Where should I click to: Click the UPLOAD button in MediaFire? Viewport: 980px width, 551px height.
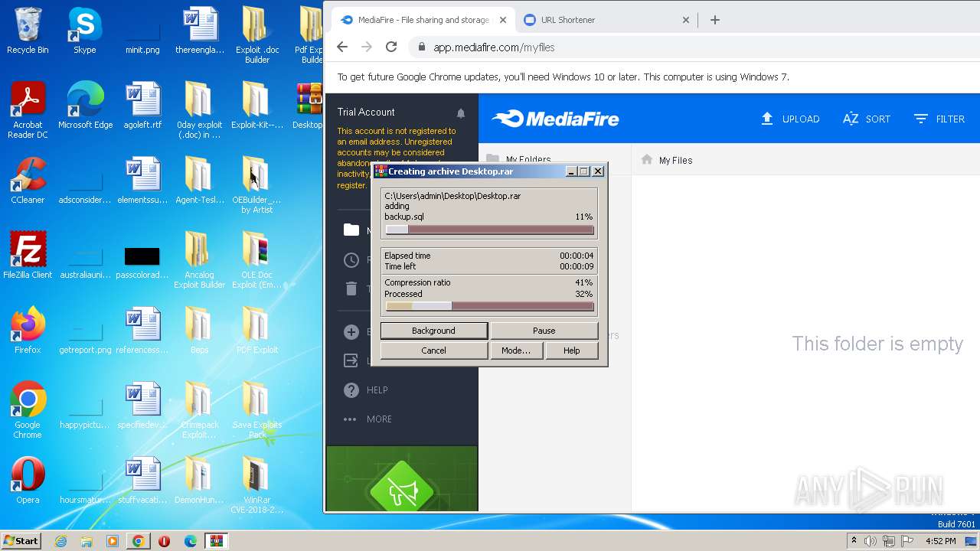coord(789,119)
